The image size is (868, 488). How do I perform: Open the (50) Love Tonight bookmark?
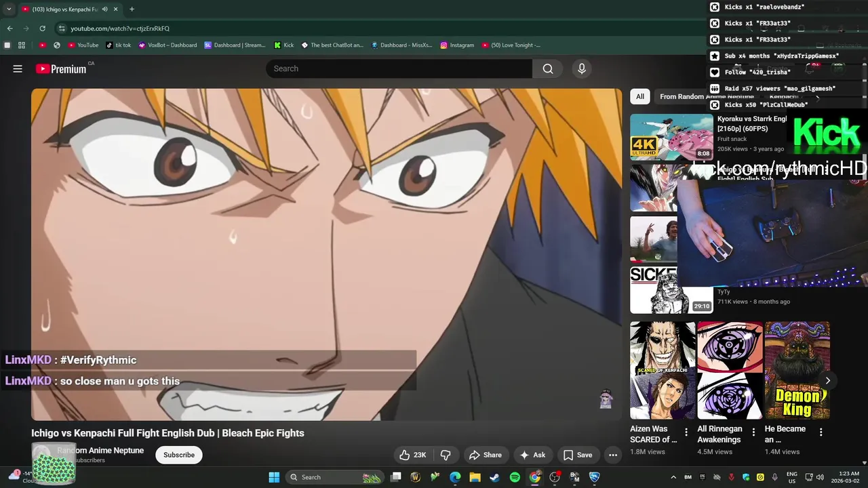coord(511,45)
